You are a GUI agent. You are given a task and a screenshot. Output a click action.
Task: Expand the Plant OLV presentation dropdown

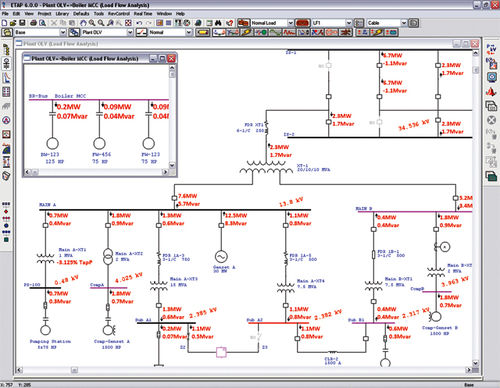[130, 32]
